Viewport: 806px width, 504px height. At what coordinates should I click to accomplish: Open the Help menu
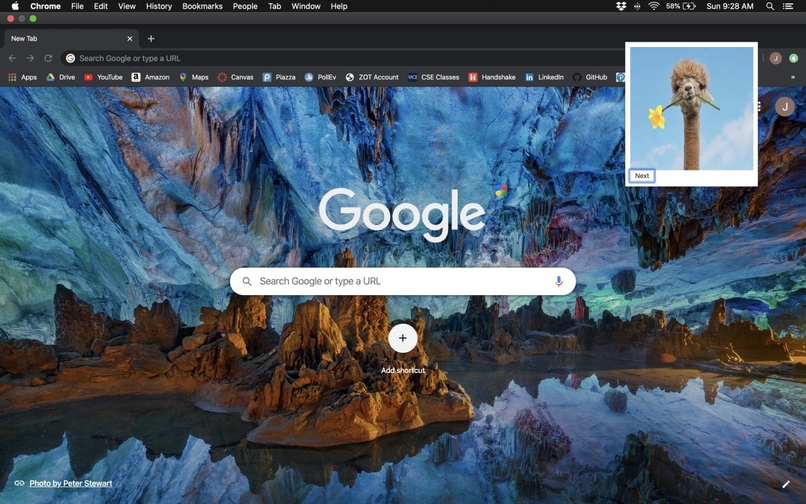click(x=339, y=6)
